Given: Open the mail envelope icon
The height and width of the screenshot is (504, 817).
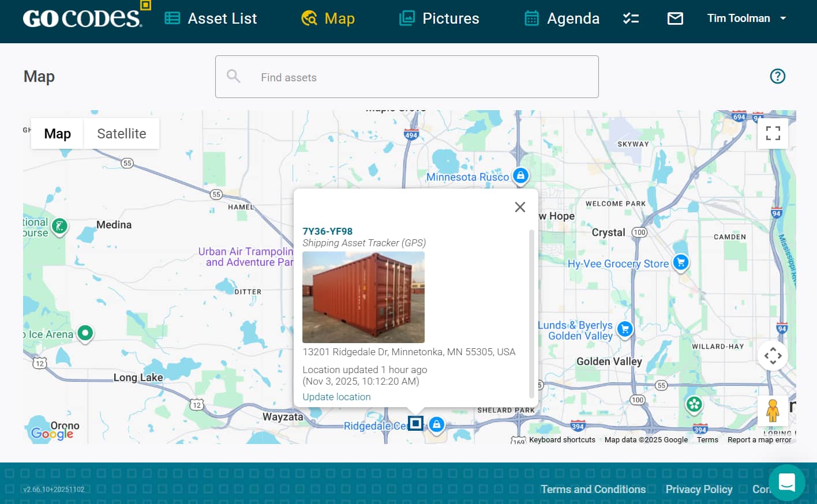Looking at the screenshot, I should (675, 18).
